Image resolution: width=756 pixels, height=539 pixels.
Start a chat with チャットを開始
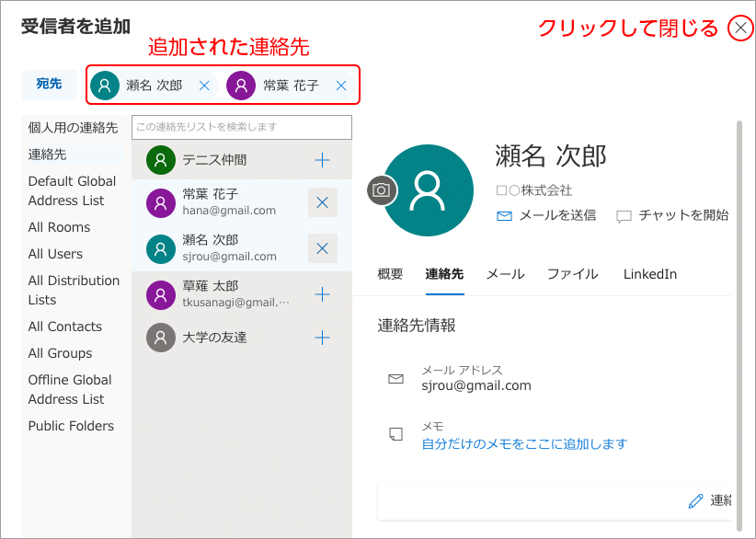coord(672,215)
